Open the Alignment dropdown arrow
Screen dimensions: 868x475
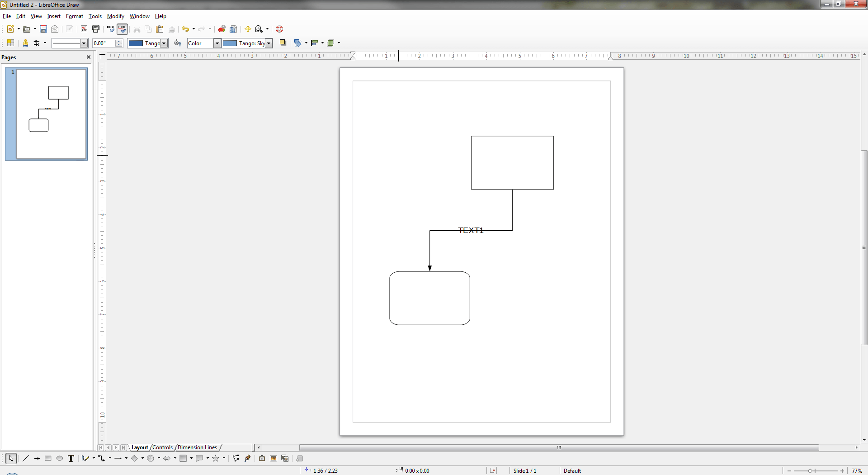pos(322,43)
